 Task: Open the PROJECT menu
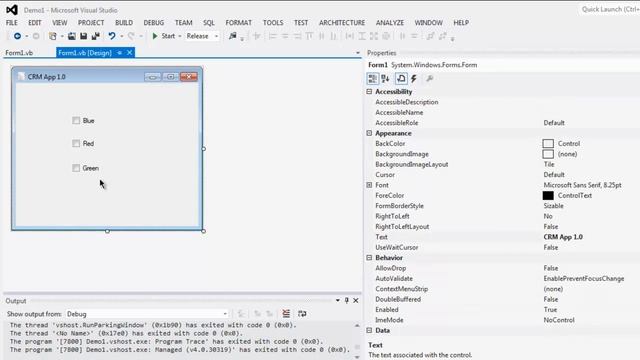(x=91, y=22)
